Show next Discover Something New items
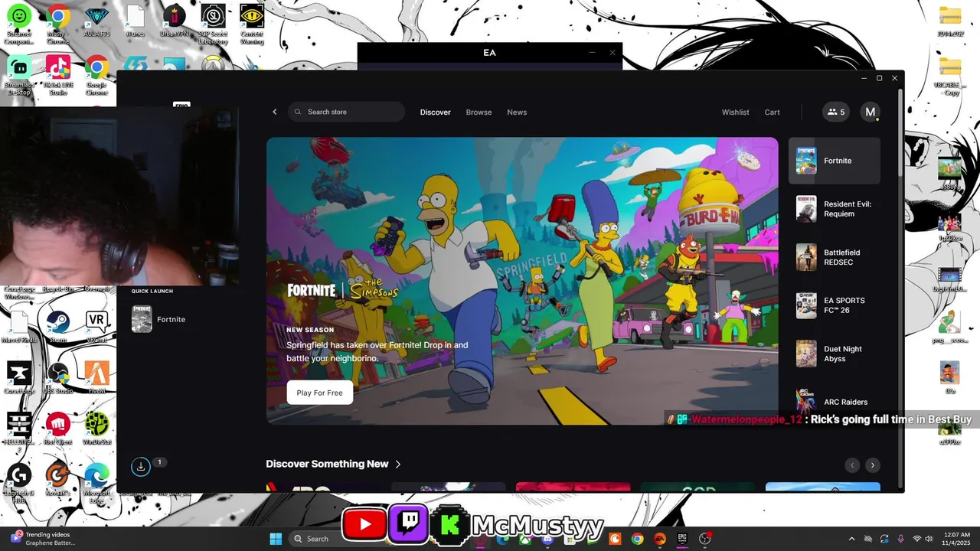The width and height of the screenshot is (980, 551). click(x=872, y=465)
